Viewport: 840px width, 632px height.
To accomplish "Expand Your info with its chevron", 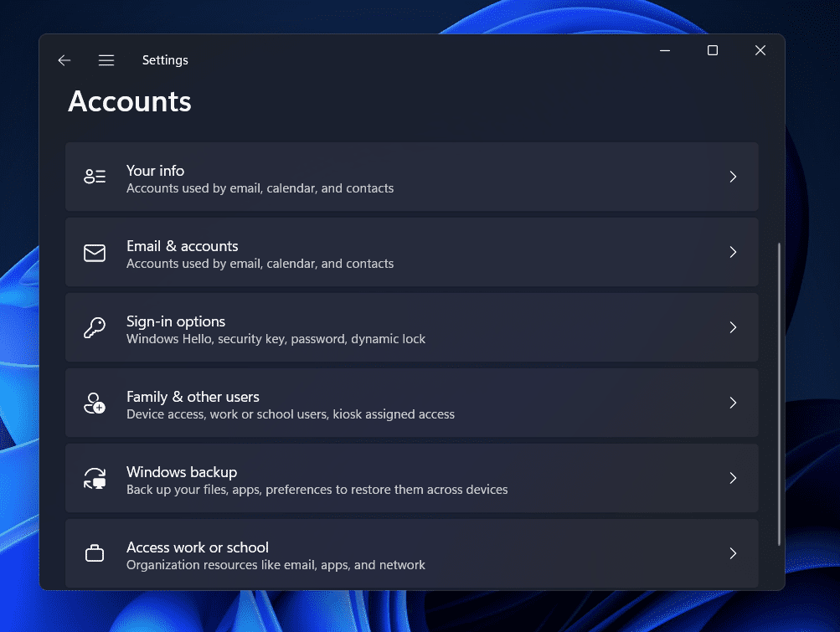I will tap(733, 177).
